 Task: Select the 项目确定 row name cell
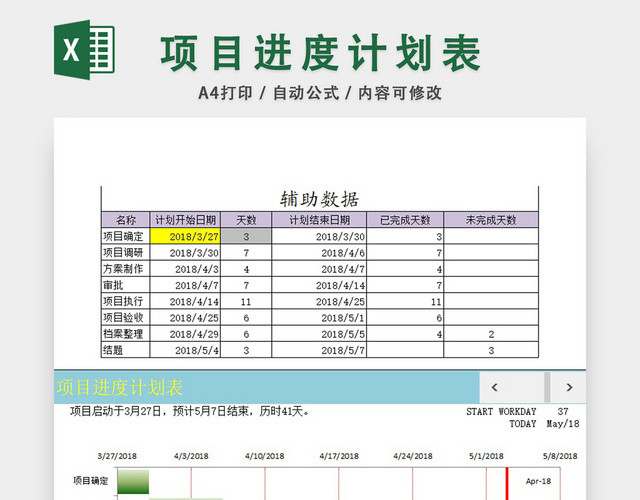click(126, 236)
